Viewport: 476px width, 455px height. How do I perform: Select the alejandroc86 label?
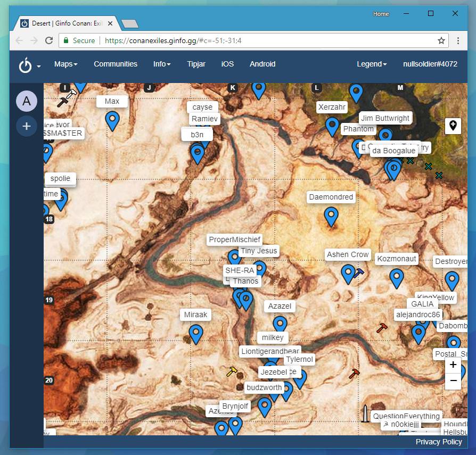[x=418, y=315]
